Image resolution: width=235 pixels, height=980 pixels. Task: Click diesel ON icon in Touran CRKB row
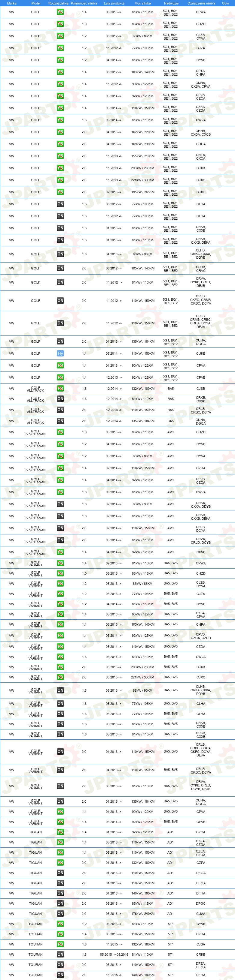pos(60,954)
